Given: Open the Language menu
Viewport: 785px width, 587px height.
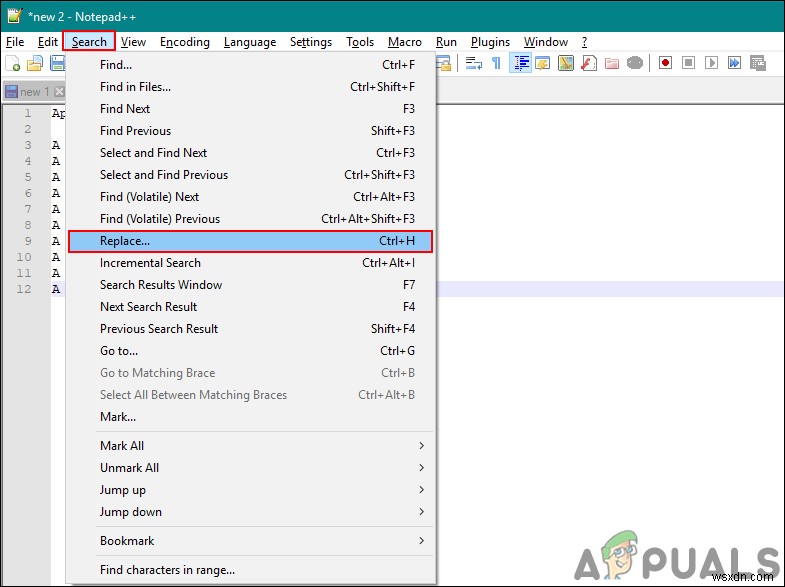Looking at the screenshot, I should (x=250, y=42).
